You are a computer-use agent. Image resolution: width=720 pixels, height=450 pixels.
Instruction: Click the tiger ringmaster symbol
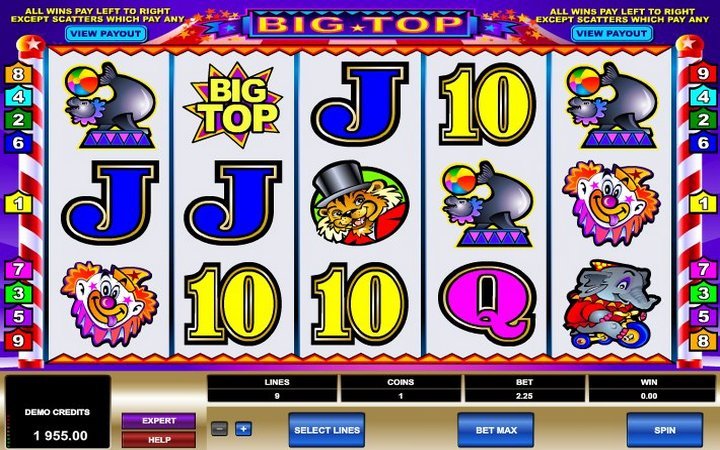pyautogui.click(x=359, y=202)
